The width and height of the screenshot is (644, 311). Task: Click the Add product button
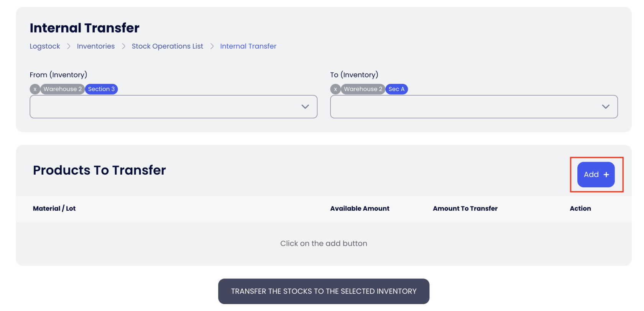(x=596, y=175)
